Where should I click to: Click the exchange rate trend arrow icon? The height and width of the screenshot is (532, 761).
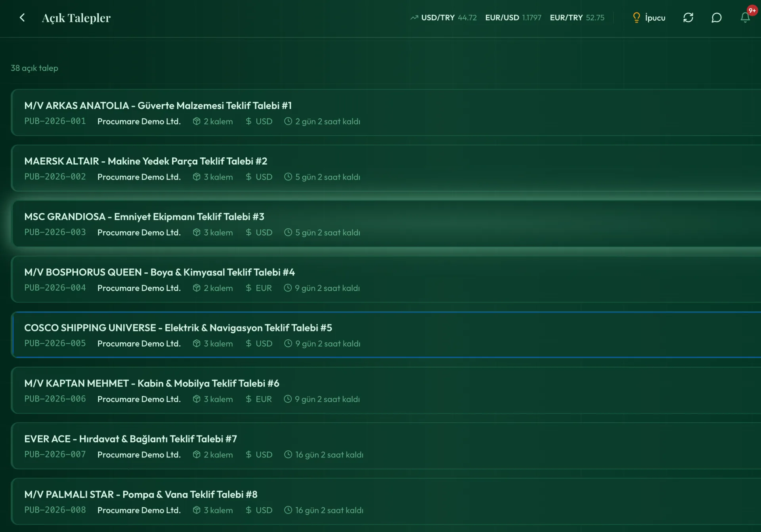[x=414, y=17]
